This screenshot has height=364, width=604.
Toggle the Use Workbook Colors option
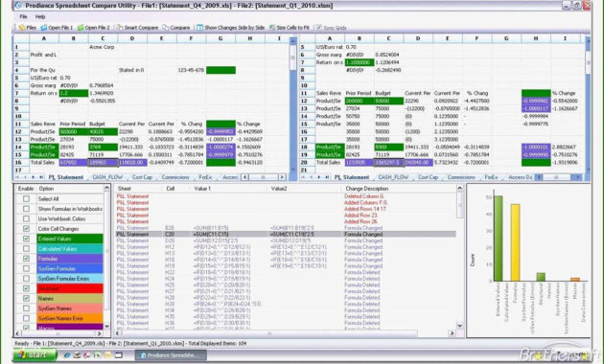tap(26, 219)
